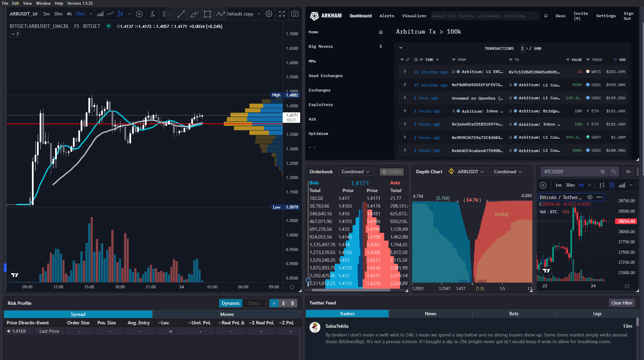
Task: Open Arkham notifications bell
Action: coord(546,16)
